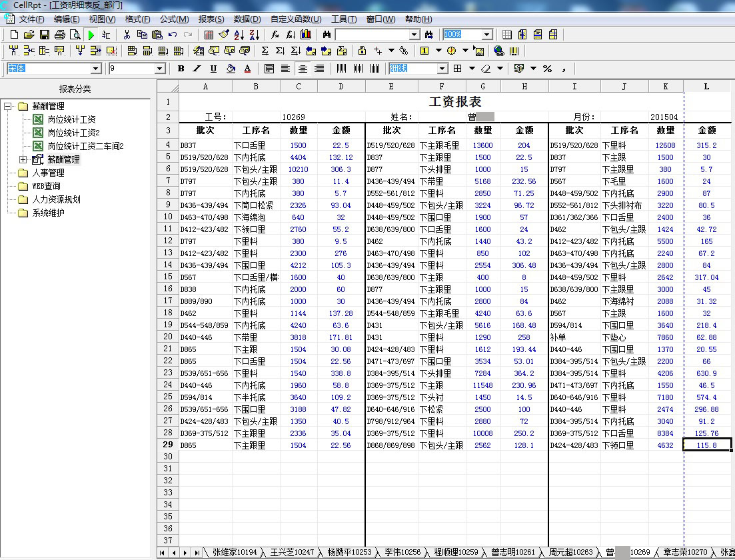Click the Sum sigma icon
The image size is (735, 560).
tap(265, 51)
